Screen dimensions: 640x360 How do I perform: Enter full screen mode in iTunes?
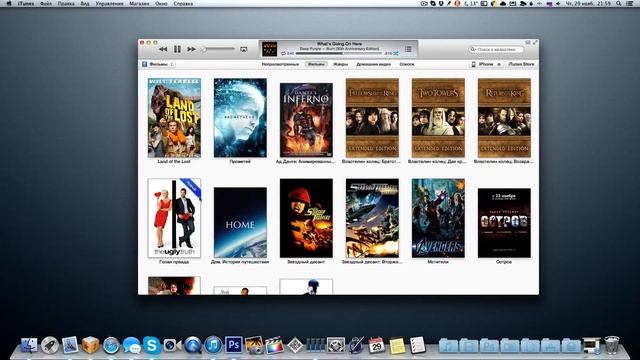coord(535,42)
